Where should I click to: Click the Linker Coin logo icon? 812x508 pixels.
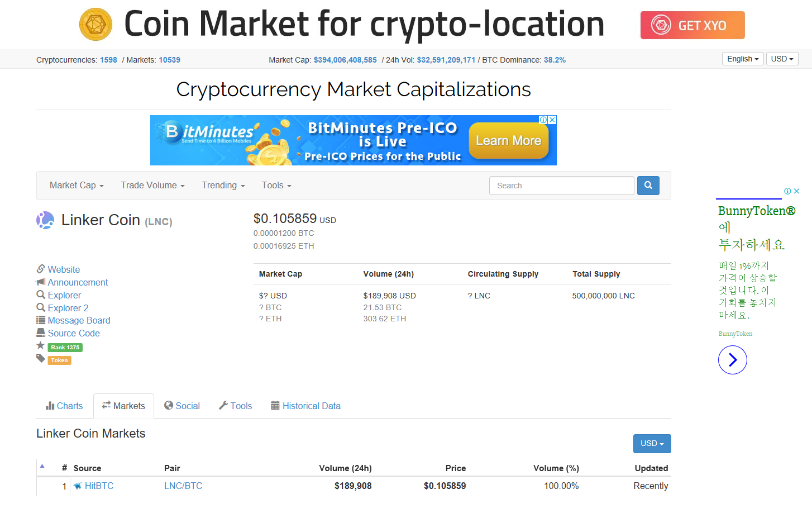[x=45, y=220]
